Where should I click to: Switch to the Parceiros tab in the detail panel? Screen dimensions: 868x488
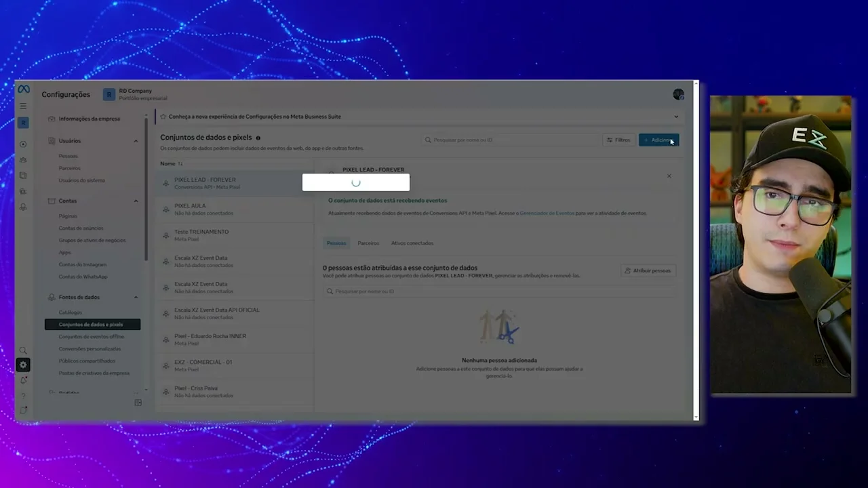click(x=368, y=243)
